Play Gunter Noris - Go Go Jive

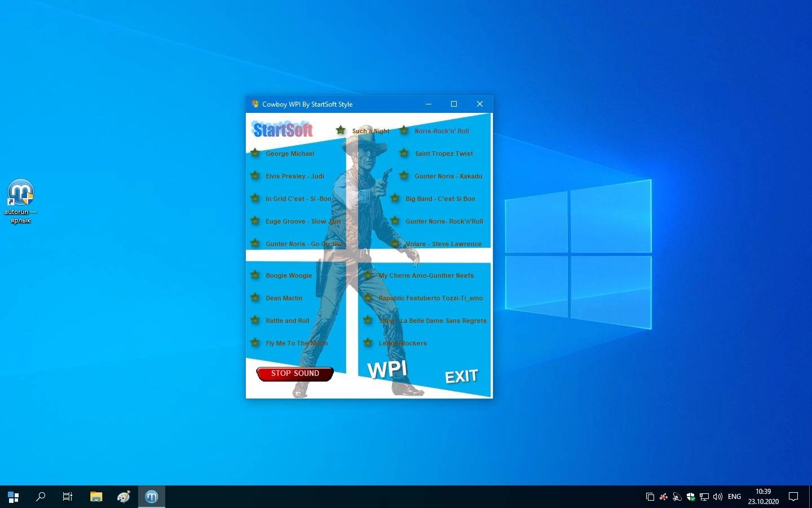[x=304, y=244]
